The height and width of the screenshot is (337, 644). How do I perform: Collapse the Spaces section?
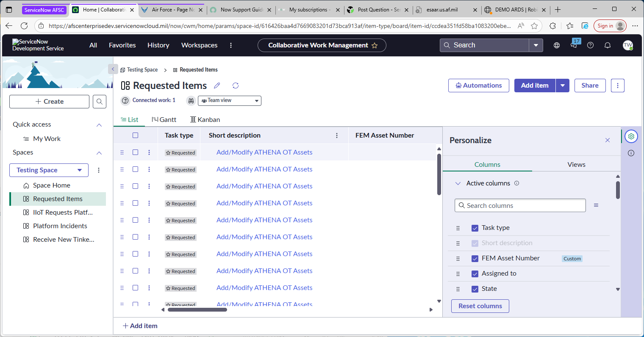coord(99,153)
